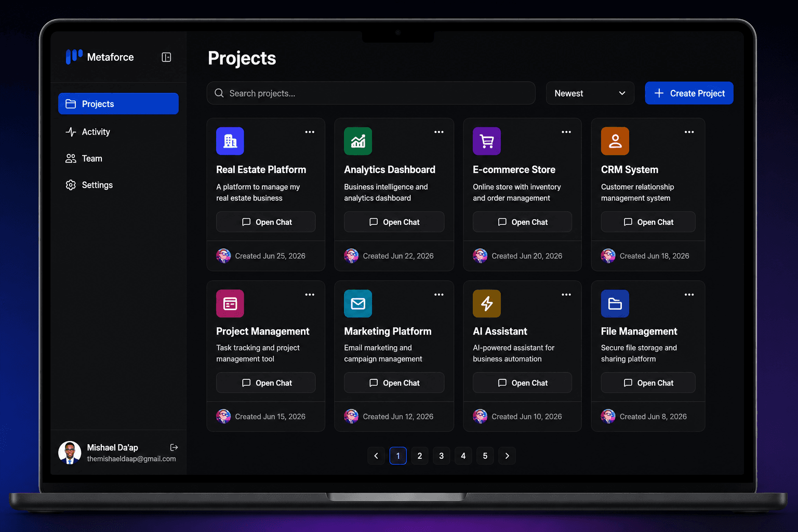Expand the Newest sort dropdown
This screenshot has height=532, width=798.
pyautogui.click(x=590, y=93)
